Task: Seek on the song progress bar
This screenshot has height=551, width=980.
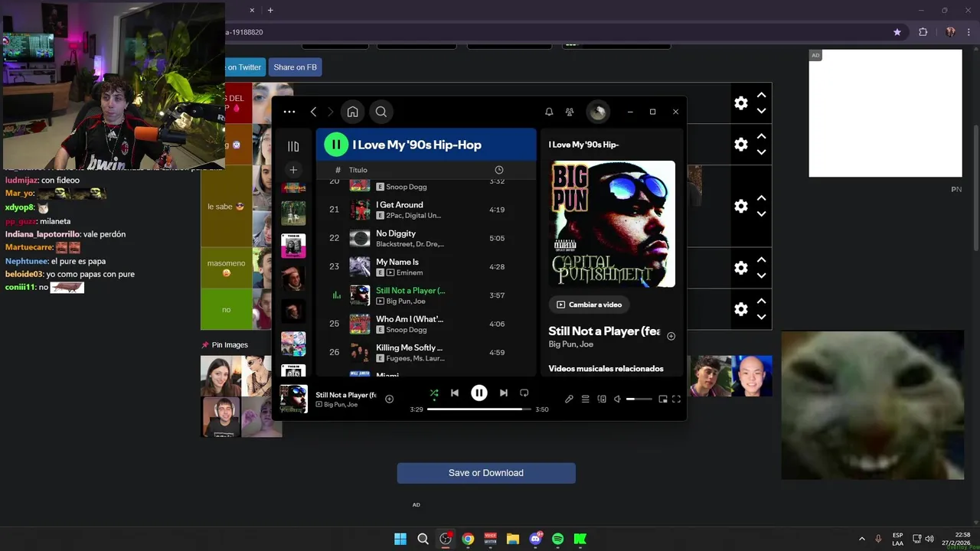Action: point(479,409)
